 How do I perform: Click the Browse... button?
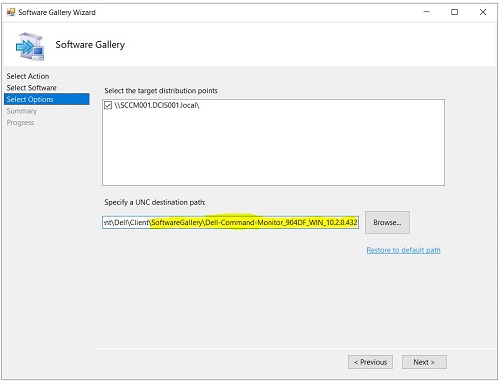(387, 222)
